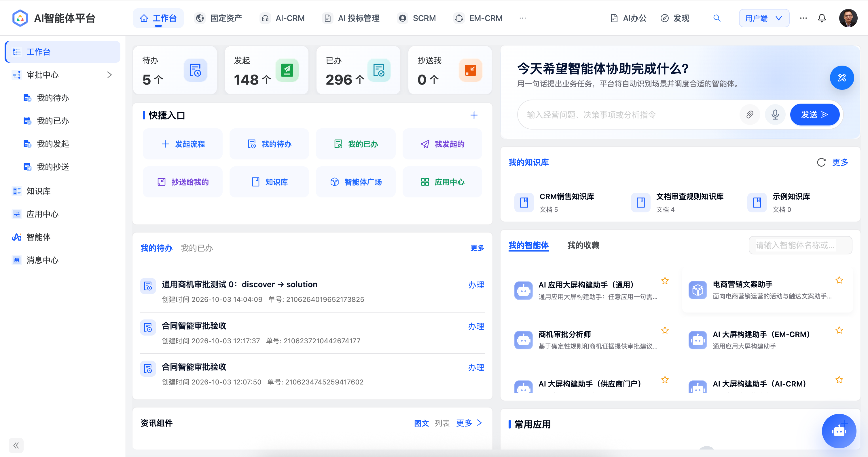Switch to 我的已办 tab in task list
The width and height of the screenshot is (868, 457).
(x=197, y=248)
